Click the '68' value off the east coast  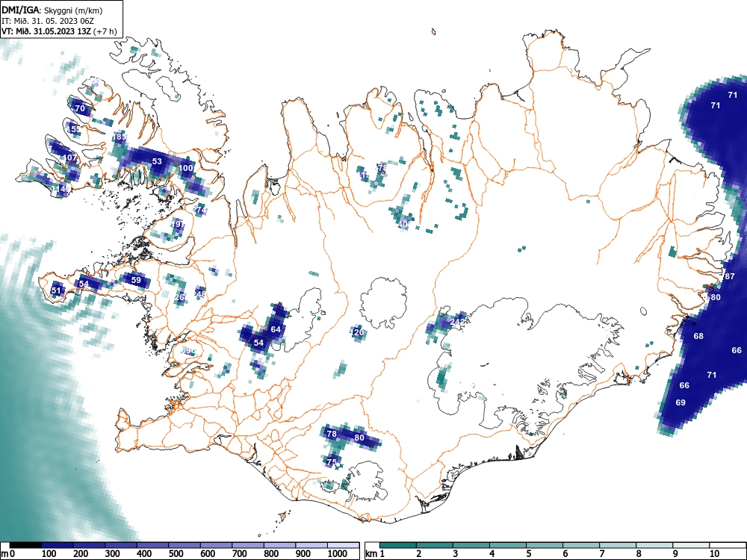point(698,336)
